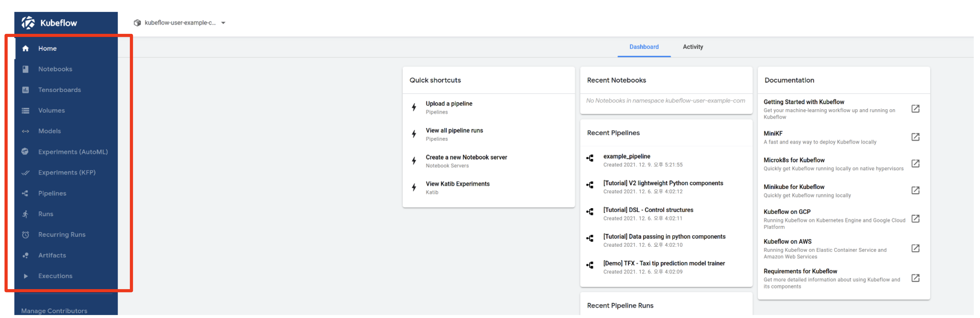Click the Notebooks book icon
980x318 pixels.
pos(25,70)
